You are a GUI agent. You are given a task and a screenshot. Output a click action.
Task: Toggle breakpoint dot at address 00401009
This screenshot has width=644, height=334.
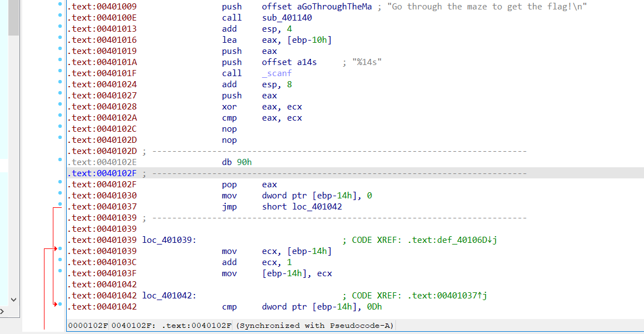tap(60, 4)
